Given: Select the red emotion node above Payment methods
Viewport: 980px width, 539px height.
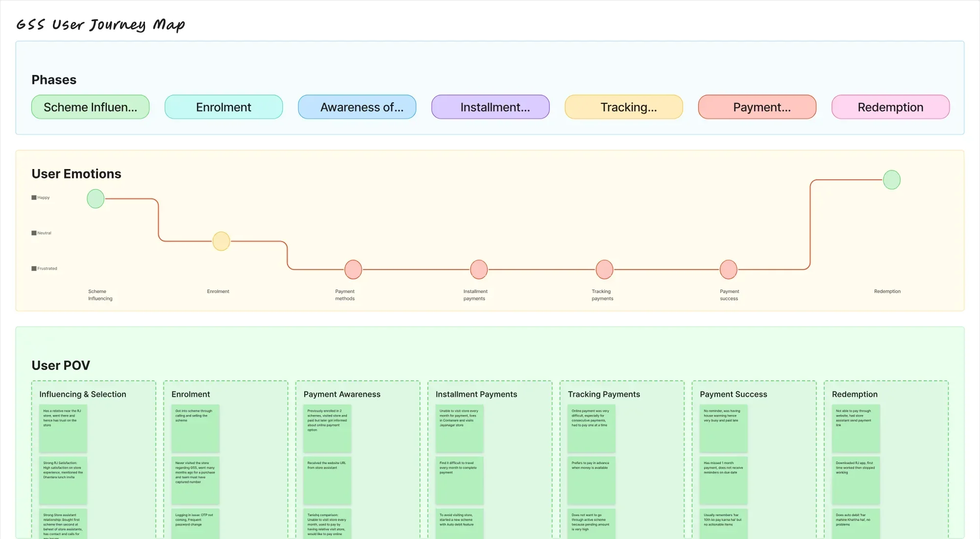Looking at the screenshot, I should click(353, 269).
